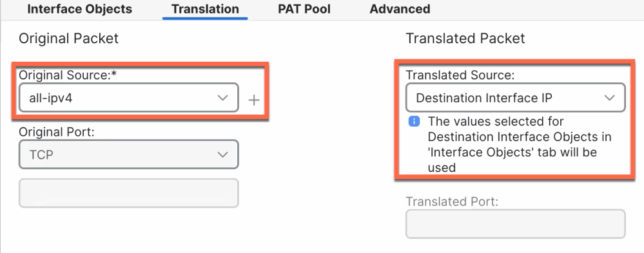Open Translated Source Destination Interface IP dropdown
The image size is (644, 253).
click(x=516, y=98)
